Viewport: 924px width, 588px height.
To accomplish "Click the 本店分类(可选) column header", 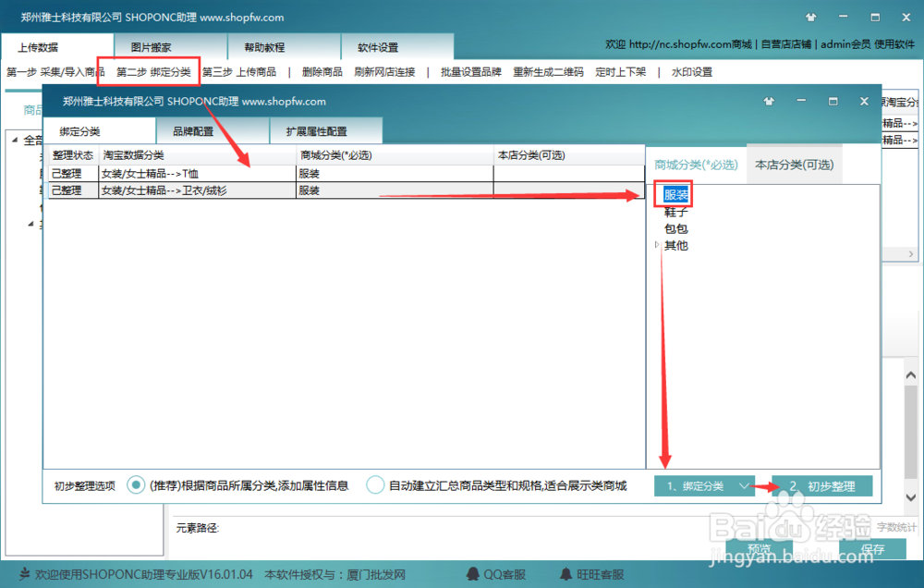I will [569, 155].
